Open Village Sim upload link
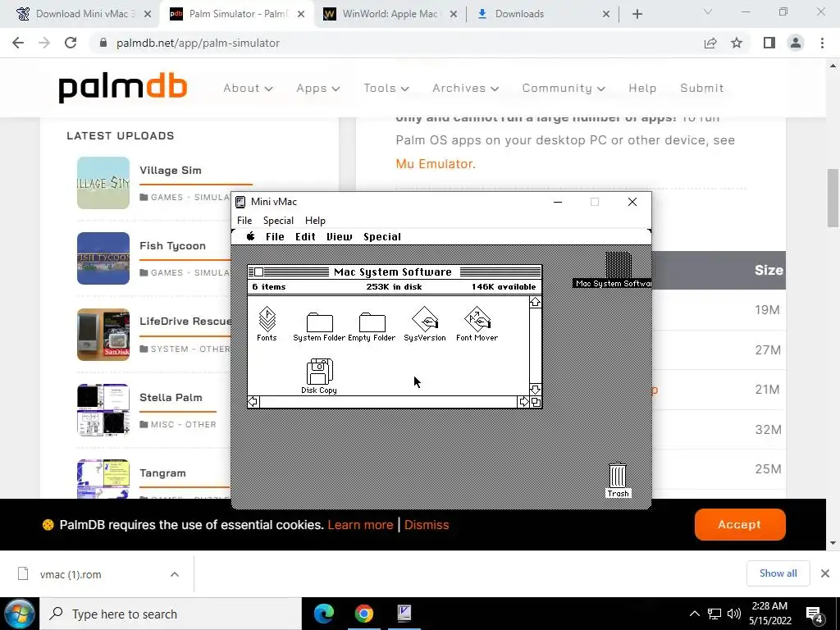The height and width of the screenshot is (630, 840). click(x=171, y=171)
